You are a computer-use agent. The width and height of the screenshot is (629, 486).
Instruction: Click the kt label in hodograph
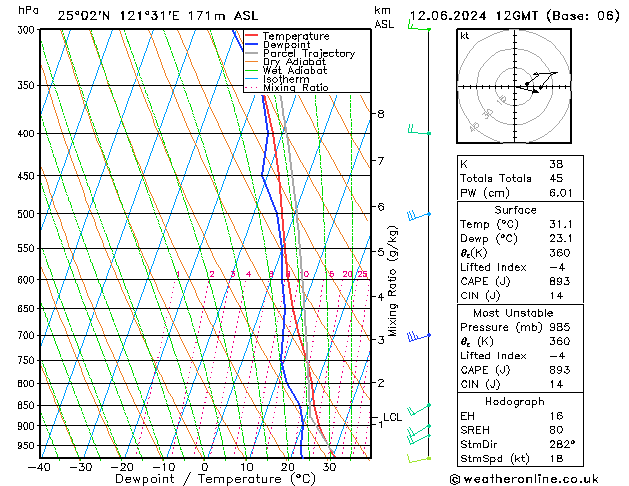[465, 36]
